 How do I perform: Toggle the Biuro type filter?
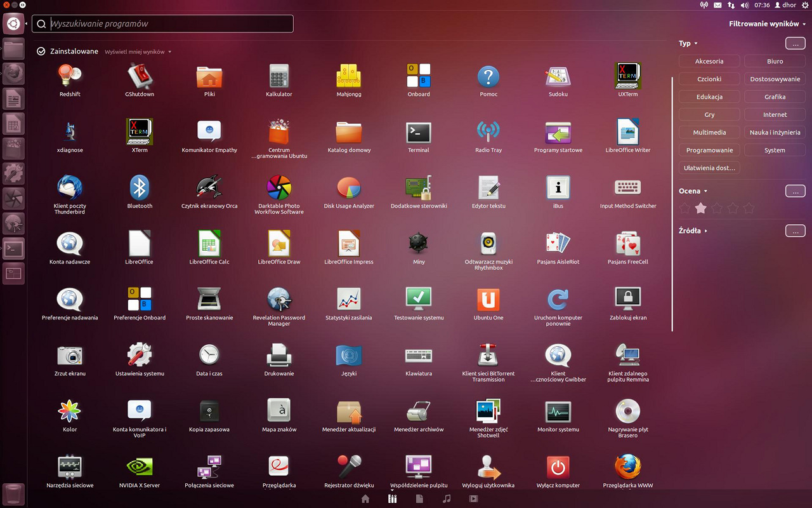coord(775,62)
